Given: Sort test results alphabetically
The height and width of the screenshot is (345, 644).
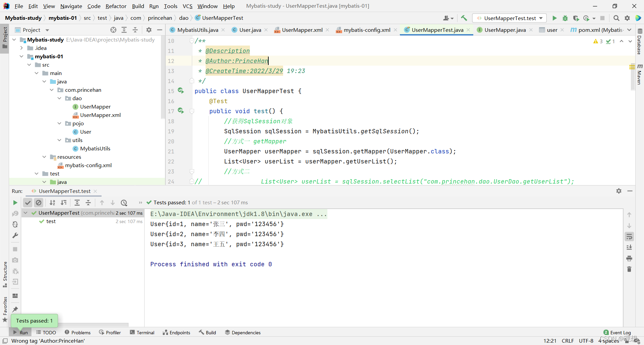Looking at the screenshot, I should pyautogui.click(x=52, y=203).
